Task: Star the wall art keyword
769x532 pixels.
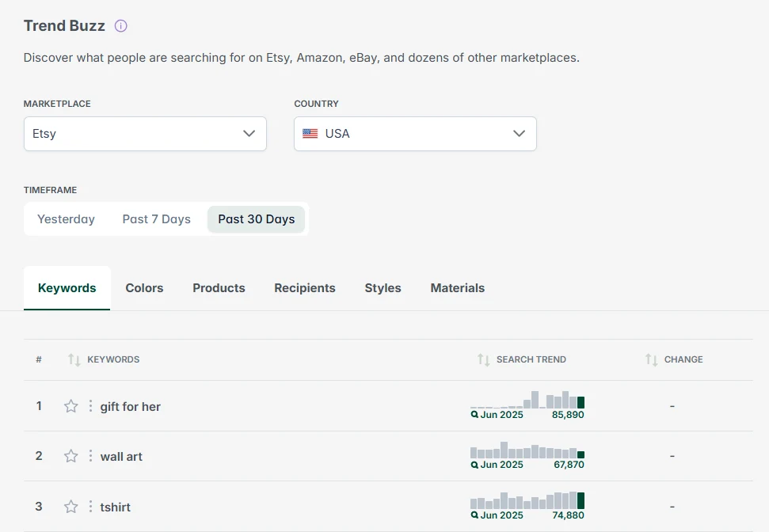Action: click(70, 456)
